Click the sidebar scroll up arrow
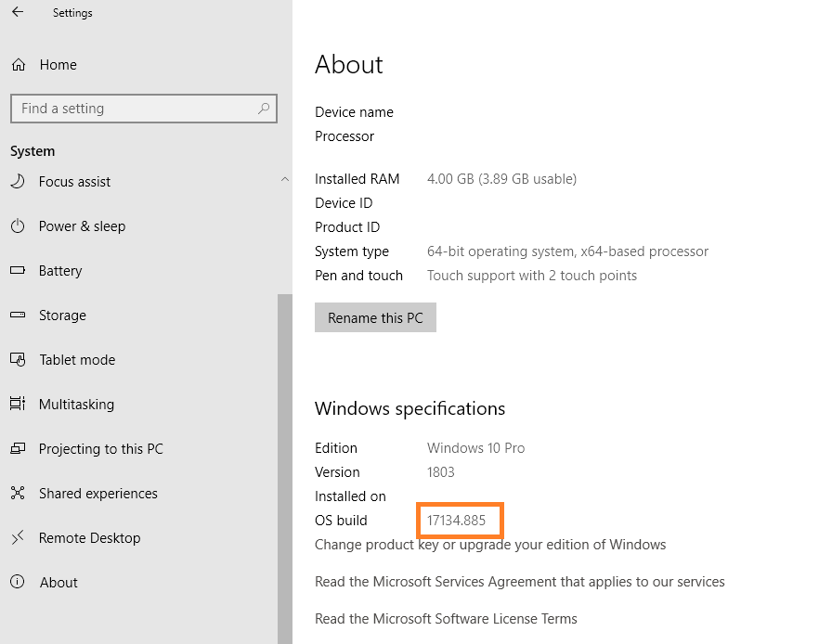 tap(285, 179)
